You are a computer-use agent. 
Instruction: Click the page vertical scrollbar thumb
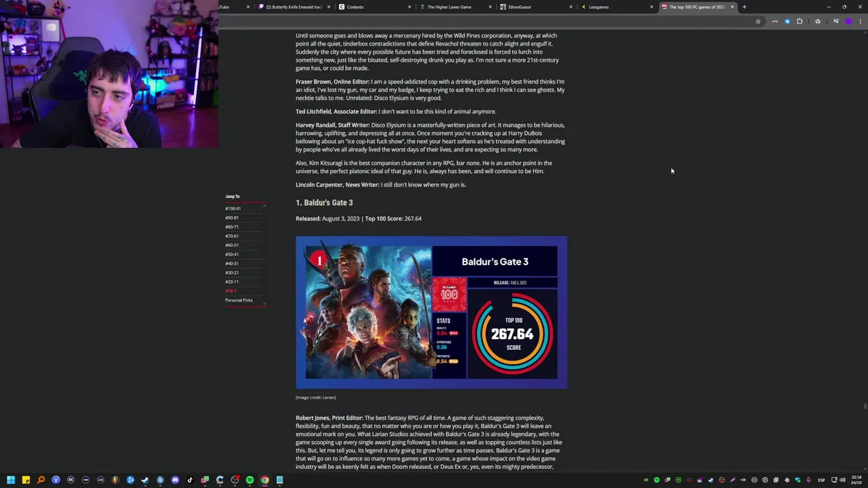click(x=865, y=406)
